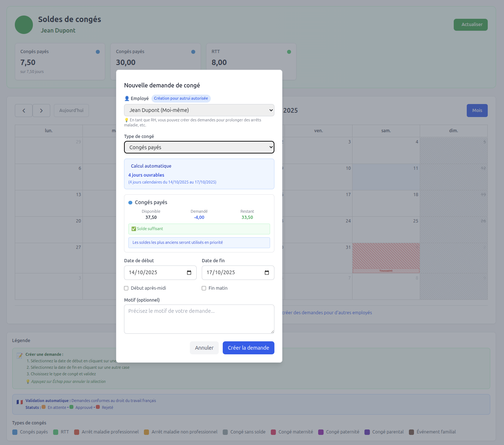Cancel the request with Annuler
The height and width of the screenshot is (445, 504).
point(204,348)
